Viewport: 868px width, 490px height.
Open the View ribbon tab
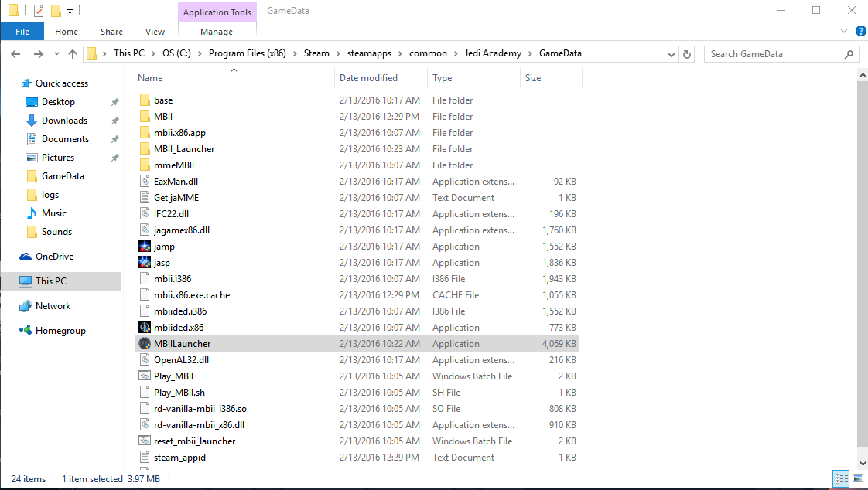[155, 32]
